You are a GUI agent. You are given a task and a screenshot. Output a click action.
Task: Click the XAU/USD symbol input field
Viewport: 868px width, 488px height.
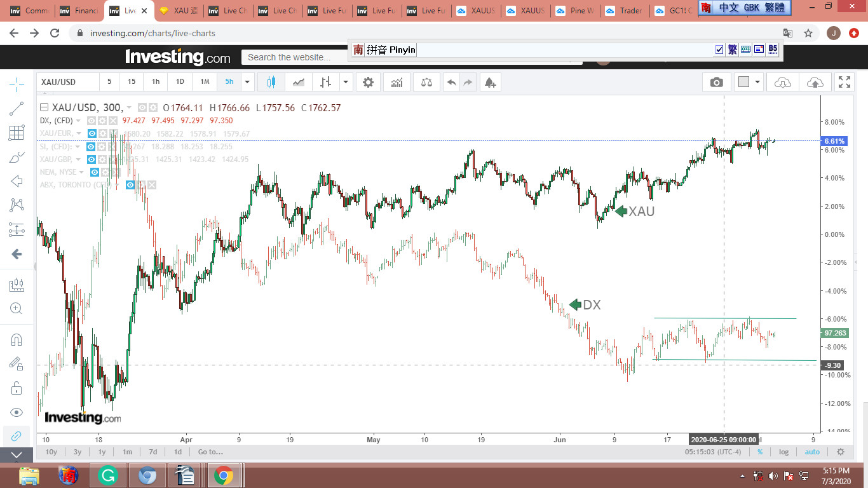point(67,82)
